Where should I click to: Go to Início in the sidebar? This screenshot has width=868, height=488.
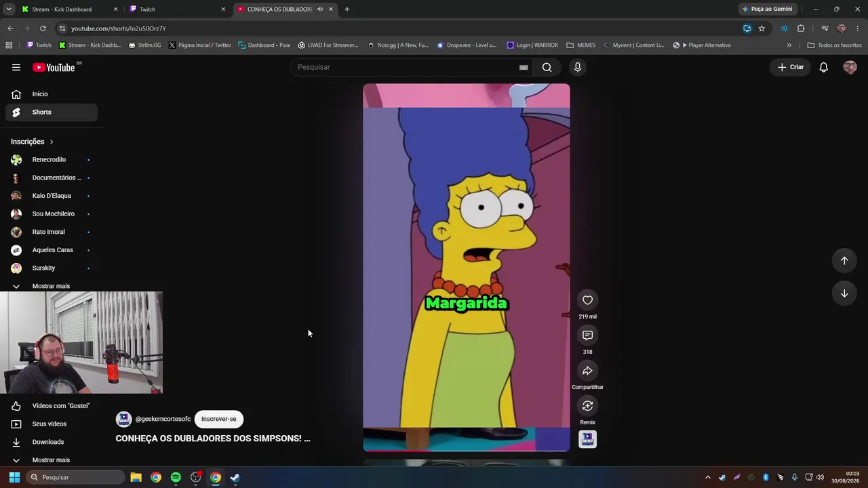52,94
